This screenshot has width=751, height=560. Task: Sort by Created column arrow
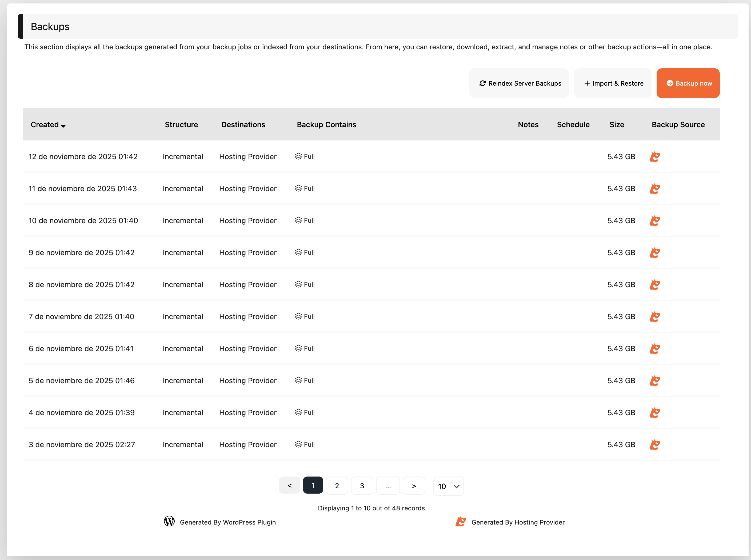[63, 126]
